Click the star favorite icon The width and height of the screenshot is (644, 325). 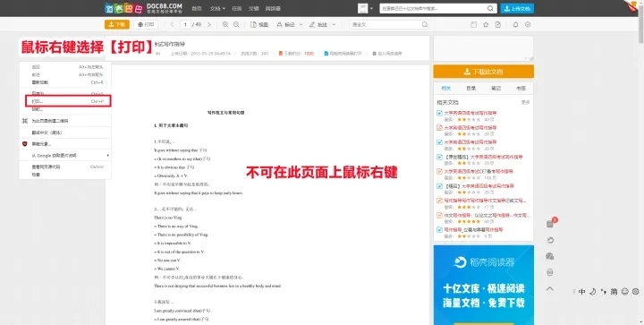pos(486,25)
